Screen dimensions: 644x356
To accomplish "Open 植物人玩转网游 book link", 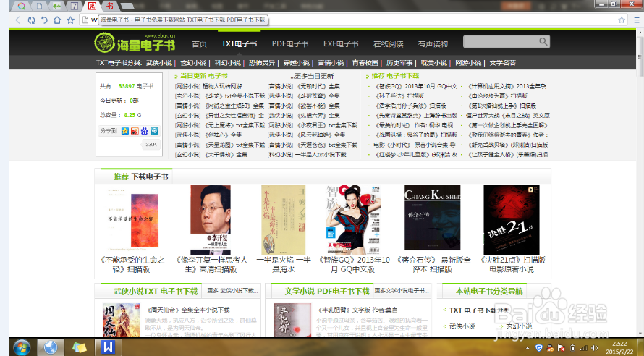I will 222,86.
